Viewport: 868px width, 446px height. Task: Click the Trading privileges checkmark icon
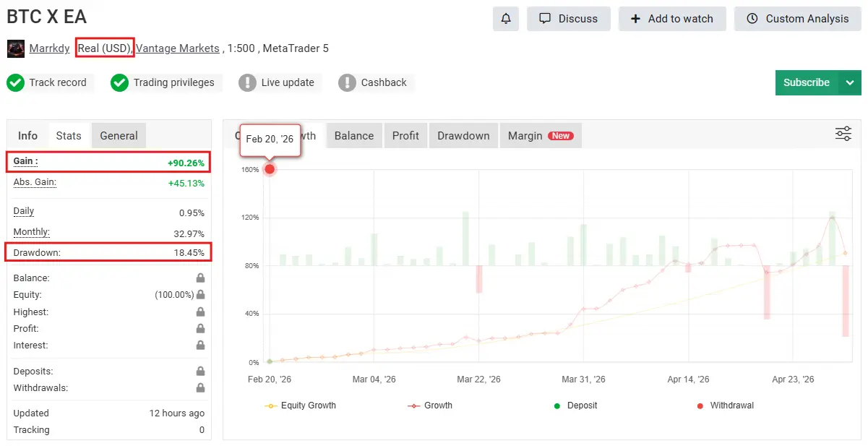[120, 82]
